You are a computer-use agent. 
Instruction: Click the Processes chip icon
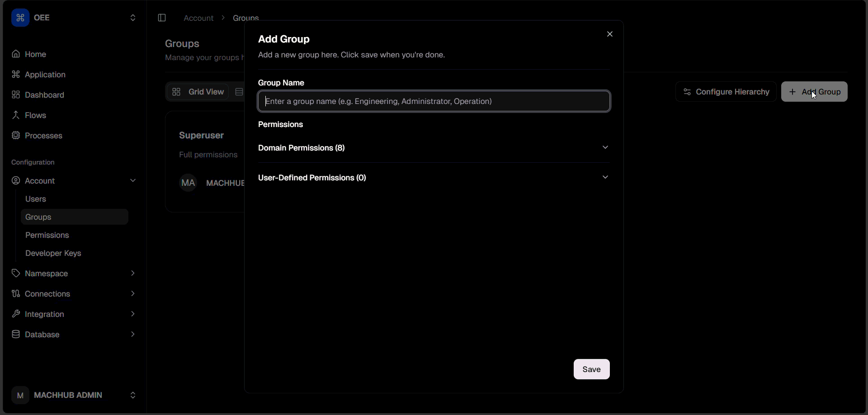coord(16,135)
